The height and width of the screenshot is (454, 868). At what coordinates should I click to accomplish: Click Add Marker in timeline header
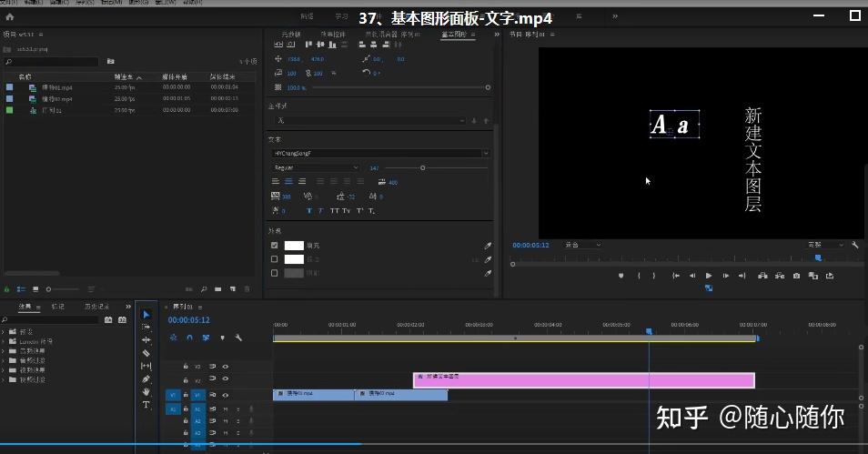tap(223, 338)
